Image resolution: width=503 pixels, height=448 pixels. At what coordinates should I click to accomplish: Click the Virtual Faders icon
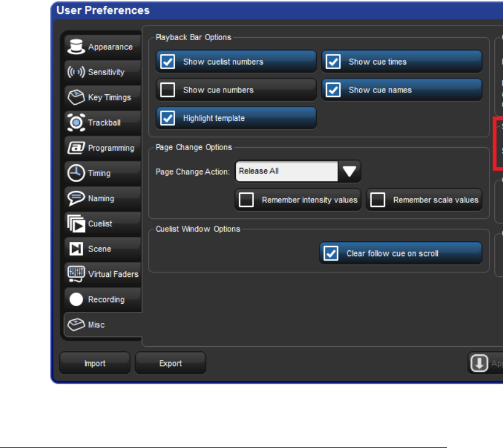[x=76, y=274]
